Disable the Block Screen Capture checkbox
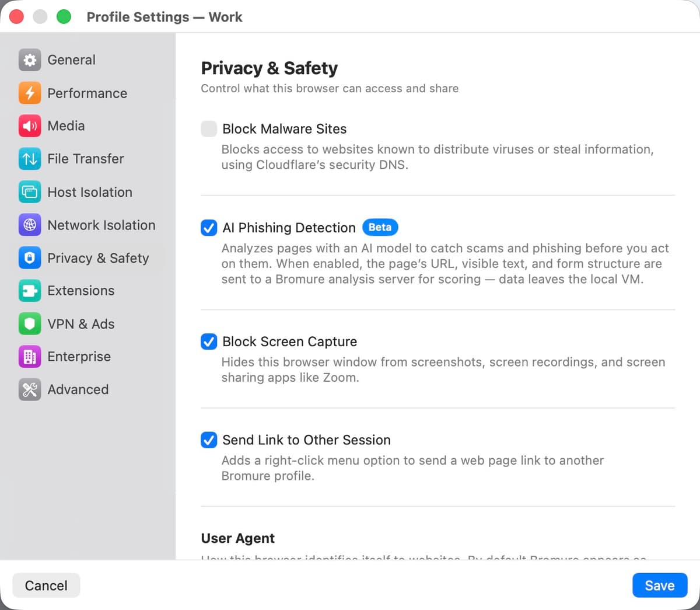Viewport: 700px width, 610px height. (209, 341)
